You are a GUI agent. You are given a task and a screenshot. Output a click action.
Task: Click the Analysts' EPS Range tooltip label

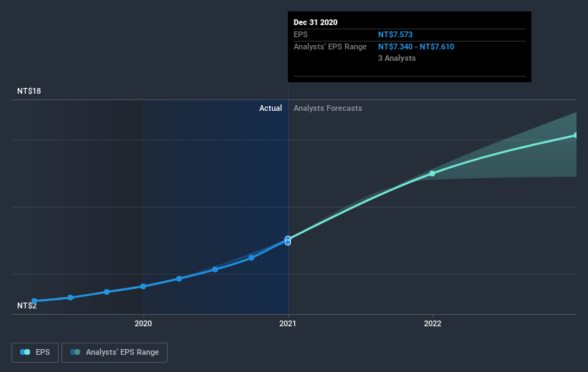click(x=330, y=46)
